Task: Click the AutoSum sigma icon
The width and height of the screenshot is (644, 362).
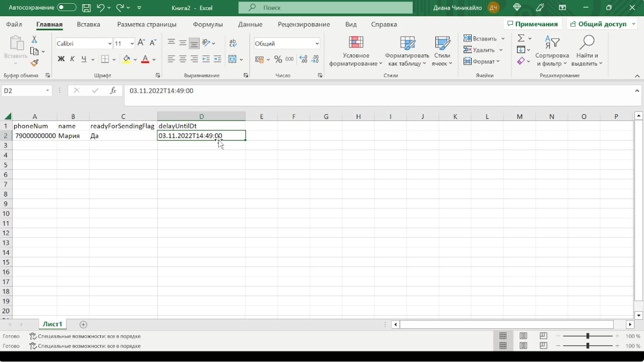Action: 521,38
